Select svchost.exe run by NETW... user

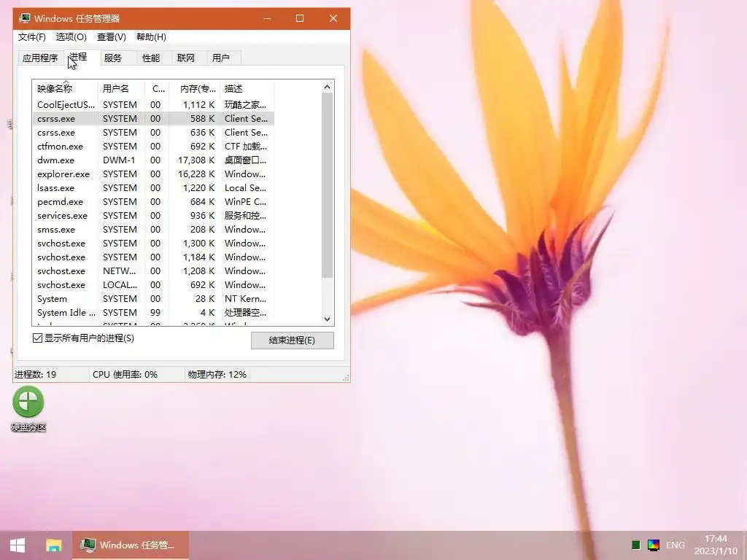(x=153, y=271)
